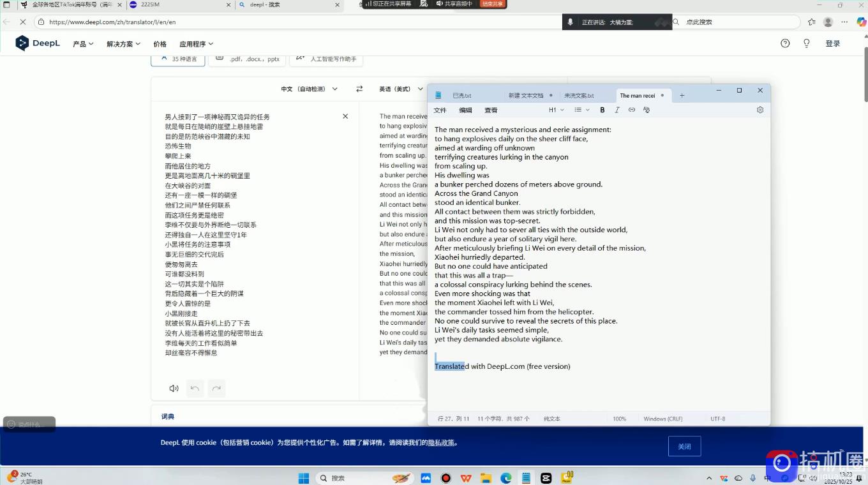Image resolution: width=868 pixels, height=485 pixels.
Task: Open the 价格 pricing link
Action: click(x=160, y=44)
